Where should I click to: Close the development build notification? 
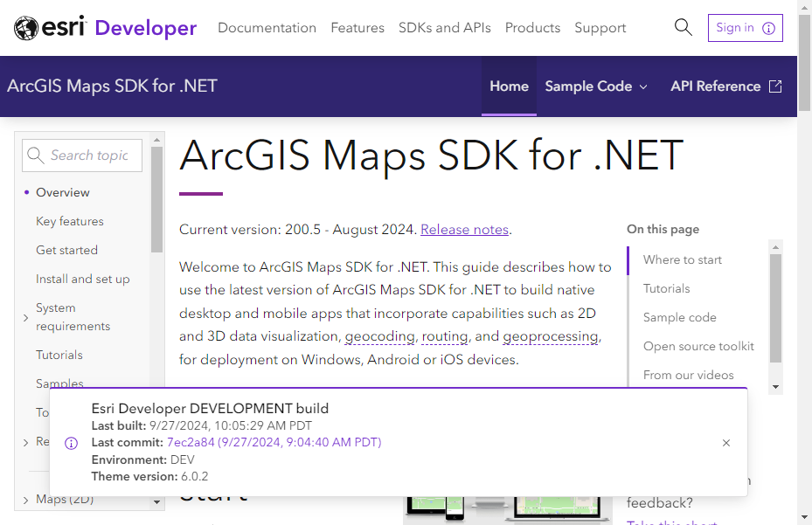pyautogui.click(x=726, y=443)
